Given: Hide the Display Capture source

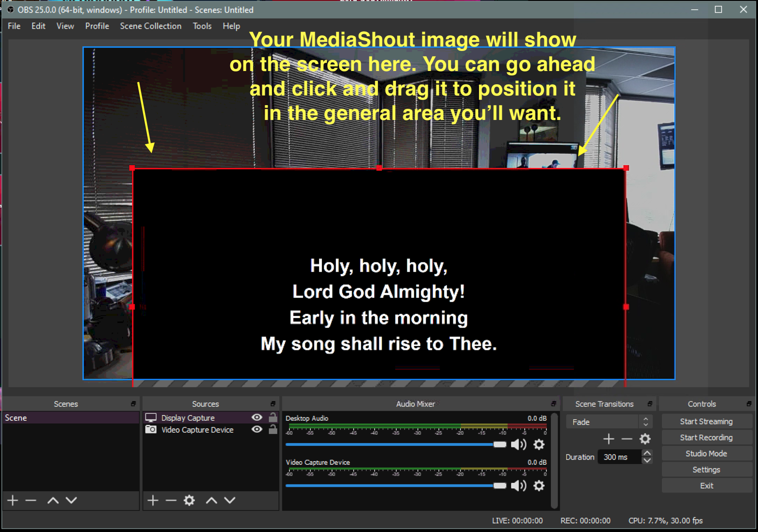Looking at the screenshot, I should pos(257,418).
